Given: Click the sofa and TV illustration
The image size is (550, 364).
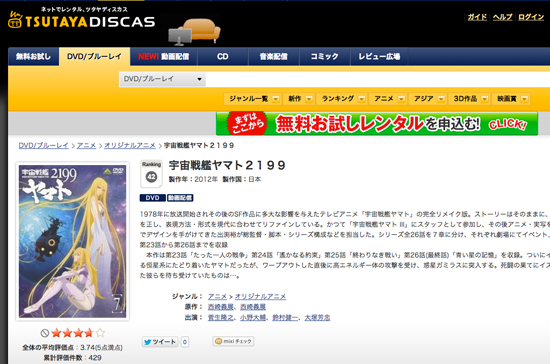Looking at the screenshot, I should tap(194, 32).
